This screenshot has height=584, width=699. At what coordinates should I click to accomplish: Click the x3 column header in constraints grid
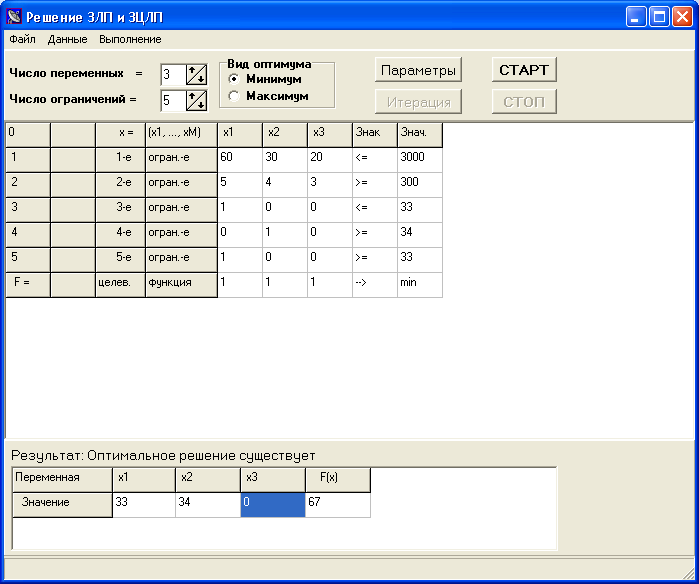tap(330, 135)
